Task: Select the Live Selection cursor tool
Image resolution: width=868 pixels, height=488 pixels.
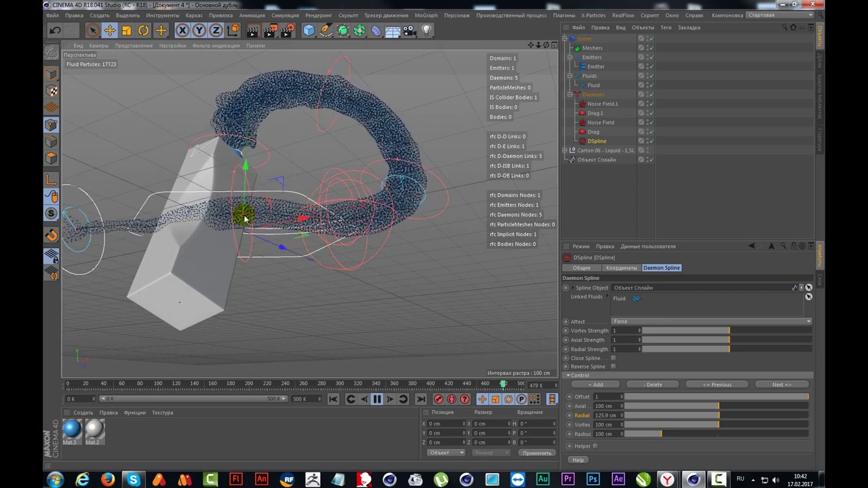Action: point(93,30)
